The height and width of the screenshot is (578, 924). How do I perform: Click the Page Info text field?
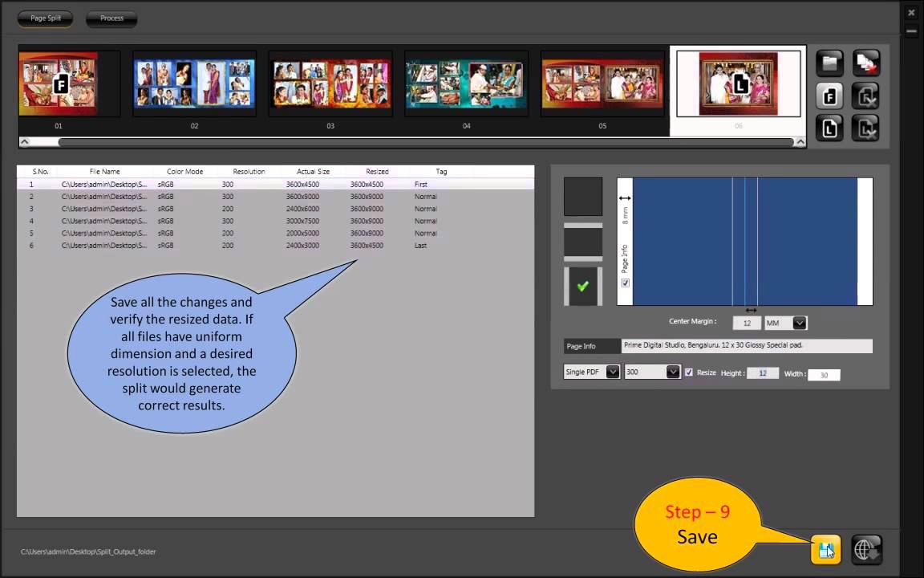click(747, 346)
